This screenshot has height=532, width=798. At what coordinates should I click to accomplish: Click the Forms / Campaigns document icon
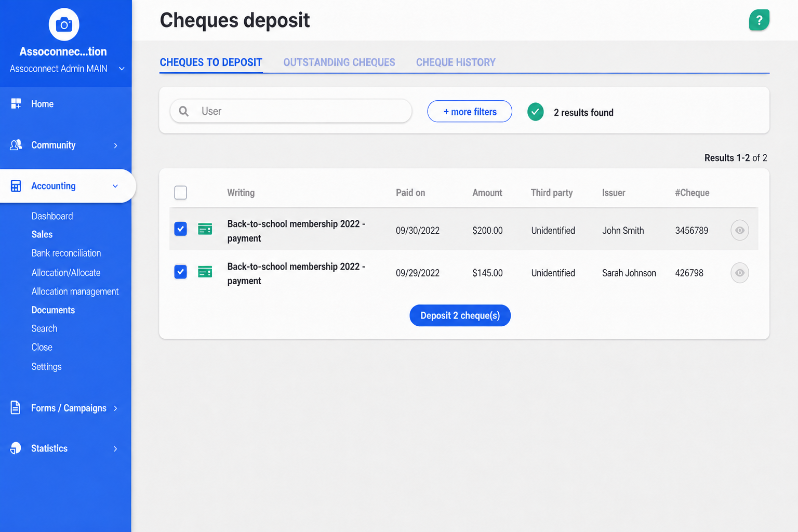click(x=16, y=408)
